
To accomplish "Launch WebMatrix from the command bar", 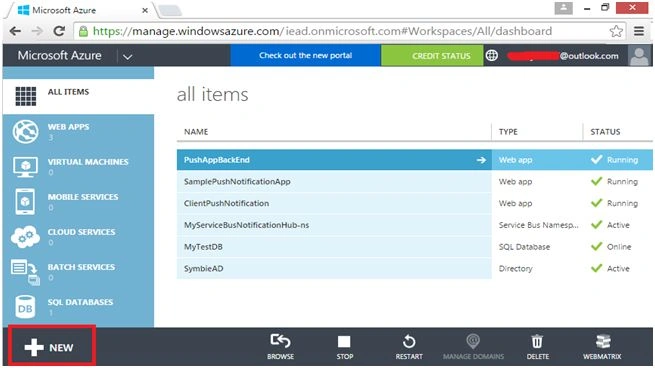I will pyautogui.click(x=602, y=347).
